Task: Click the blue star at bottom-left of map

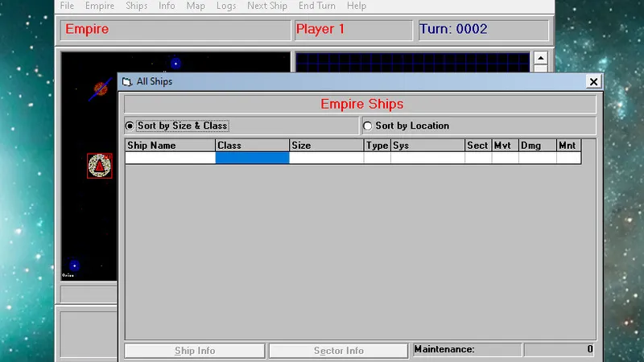Action: coord(74,265)
